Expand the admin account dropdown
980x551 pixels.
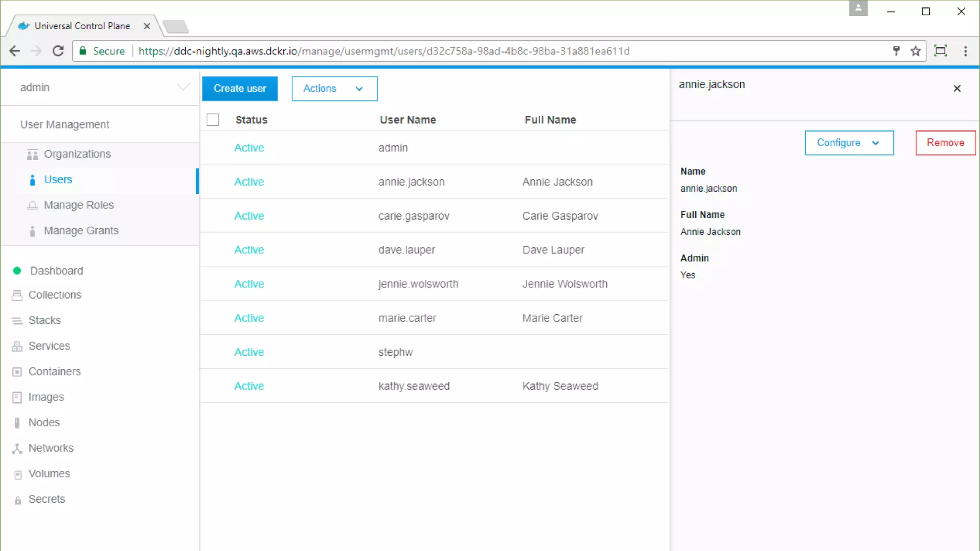(x=183, y=87)
